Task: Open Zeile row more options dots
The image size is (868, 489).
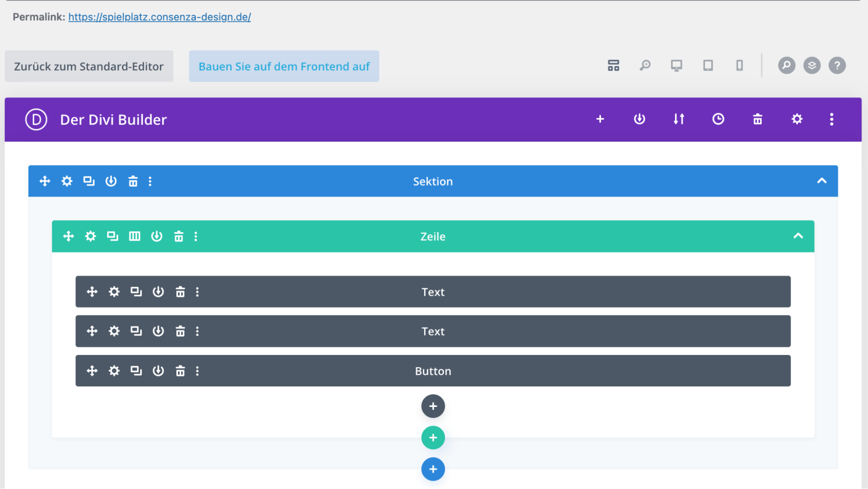Action: (x=196, y=236)
